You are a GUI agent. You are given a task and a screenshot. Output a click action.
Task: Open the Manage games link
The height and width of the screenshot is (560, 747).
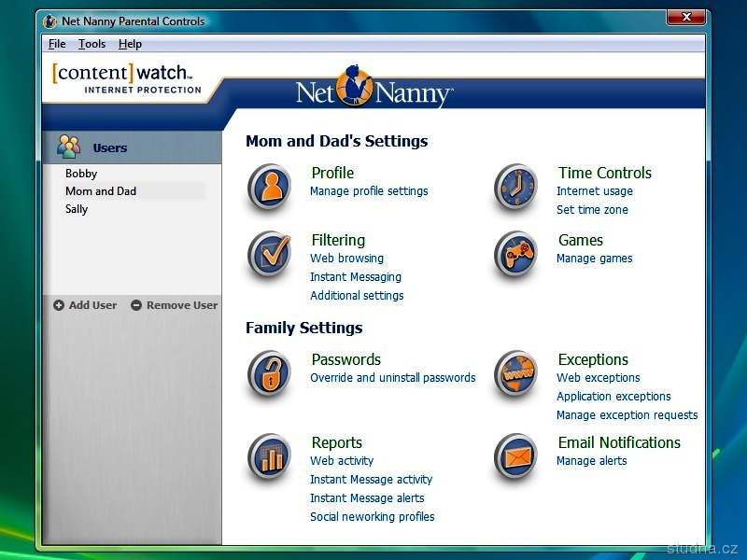(x=595, y=259)
